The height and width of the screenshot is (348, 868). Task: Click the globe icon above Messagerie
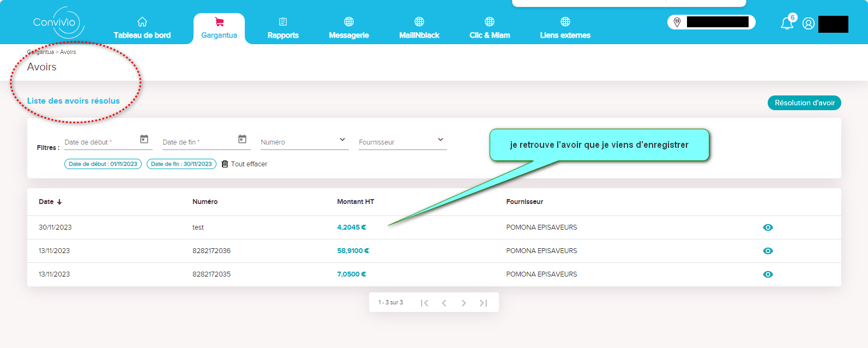point(349,22)
